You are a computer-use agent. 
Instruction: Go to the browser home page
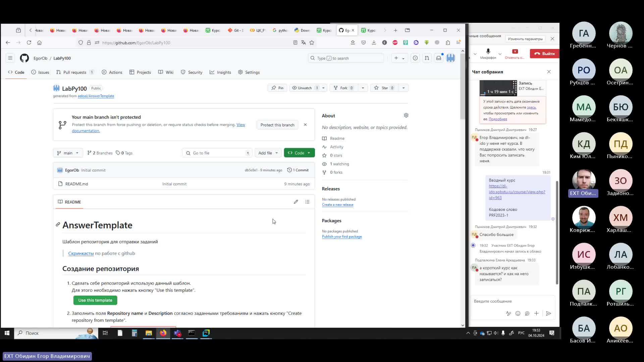pyautogui.click(x=39, y=43)
